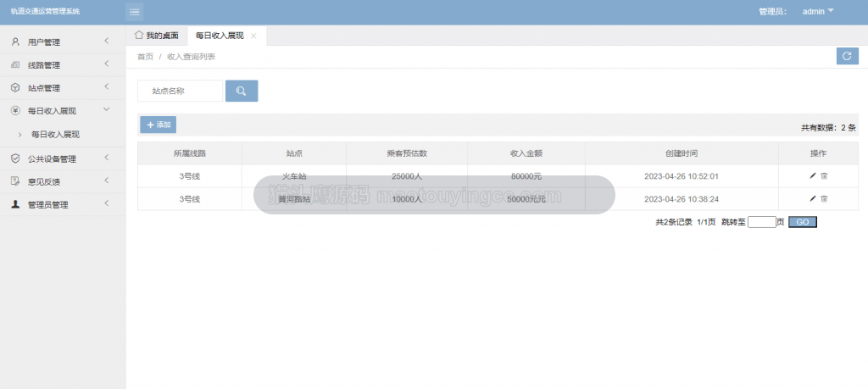Expand the 线路管理 menu chevron
Image resolution: width=868 pixels, height=389 pixels.
pos(106,64)
